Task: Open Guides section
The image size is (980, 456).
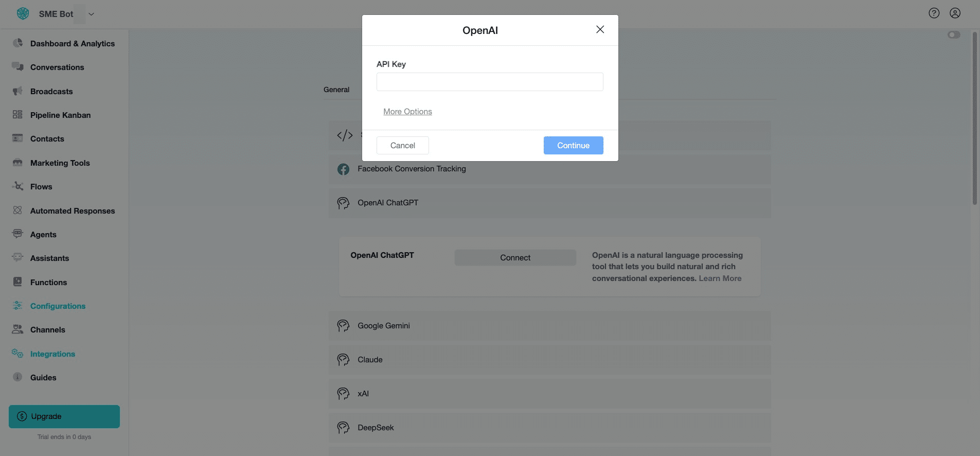Action: (x=43, y=378)
